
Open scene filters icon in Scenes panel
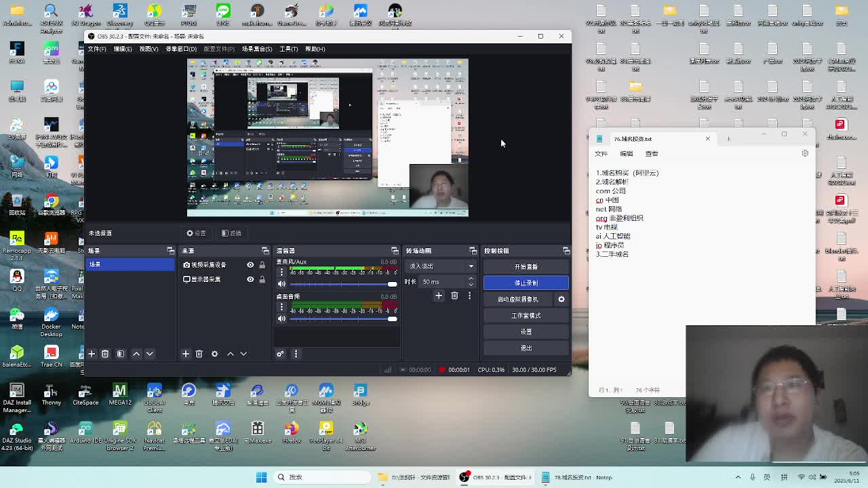(121, 354)
